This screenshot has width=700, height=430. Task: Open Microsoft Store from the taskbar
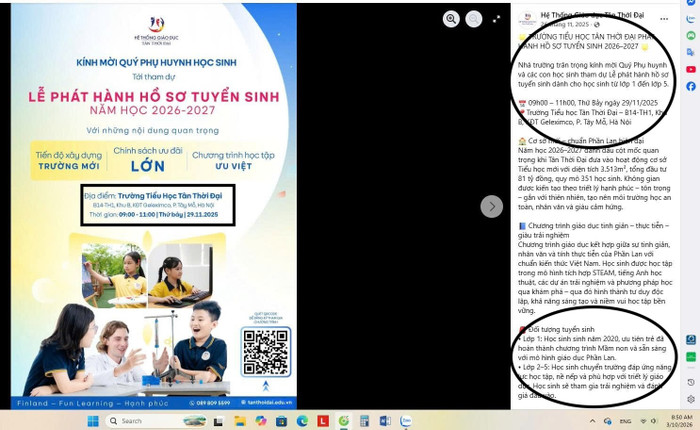pos(281,421)
